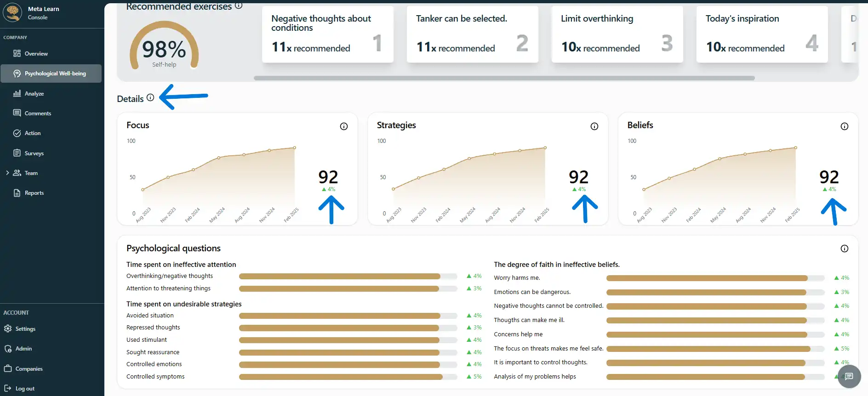Open Comments in the sidebar

click(38, 113)
